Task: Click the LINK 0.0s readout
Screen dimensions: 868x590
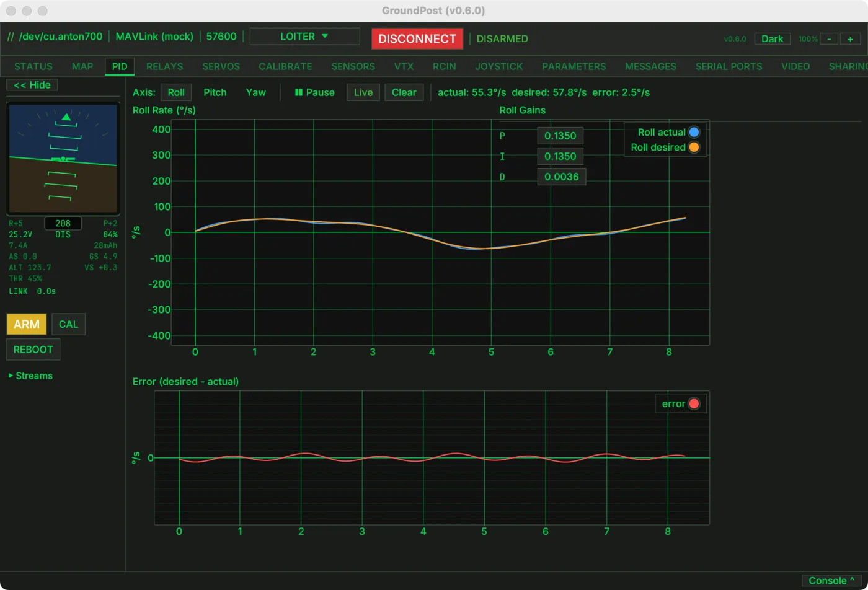Action: tap(32, 291)
